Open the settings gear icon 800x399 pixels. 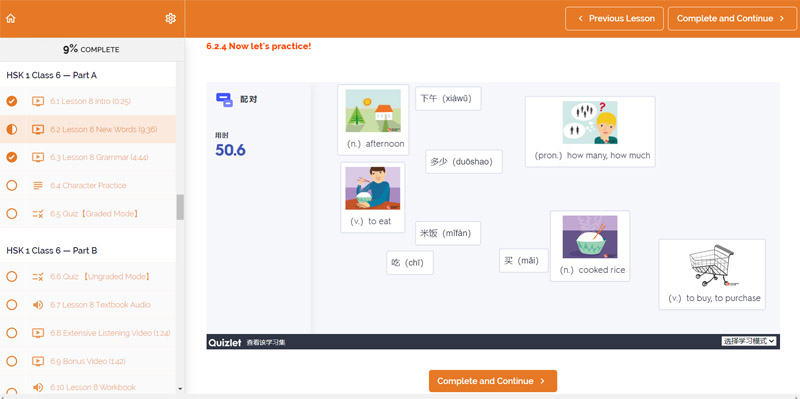tap(170, 18)
